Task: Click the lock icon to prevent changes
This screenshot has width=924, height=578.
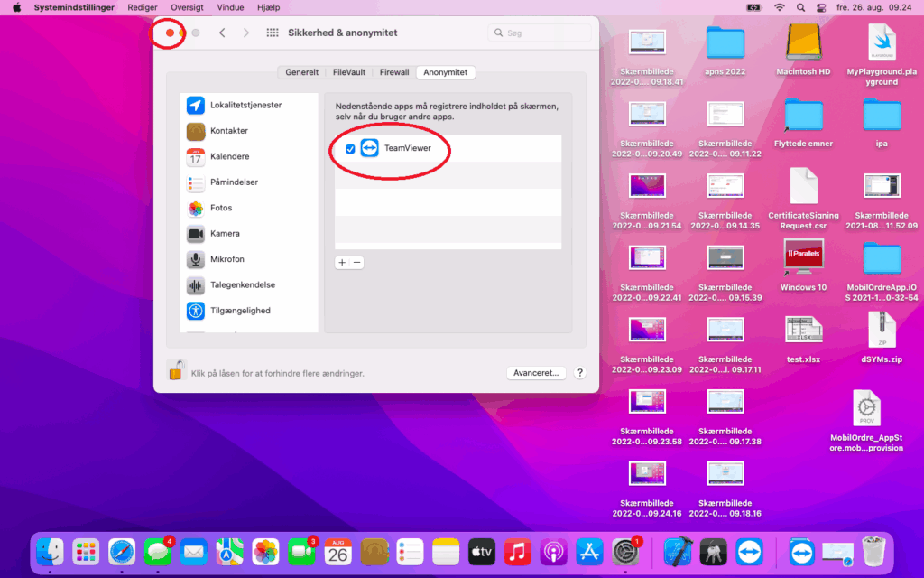Action: [x=176, y=370]
